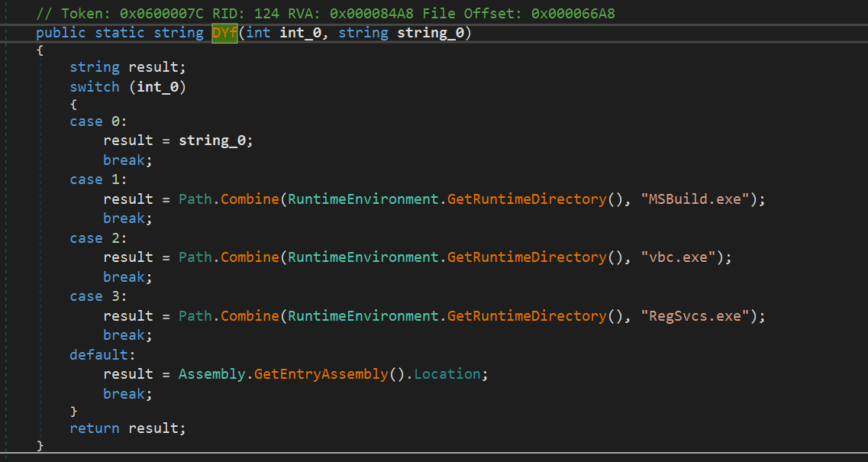The image size is (868, 462).
Task: Click the switch keyword
Action: (x=95, y=87)
